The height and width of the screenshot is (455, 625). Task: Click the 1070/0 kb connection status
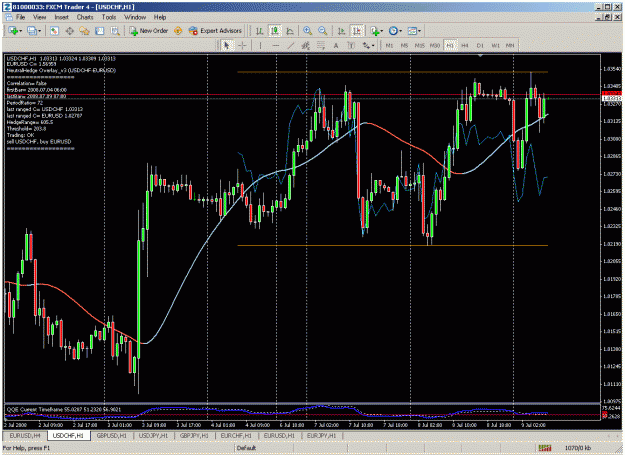coord(578,448)
